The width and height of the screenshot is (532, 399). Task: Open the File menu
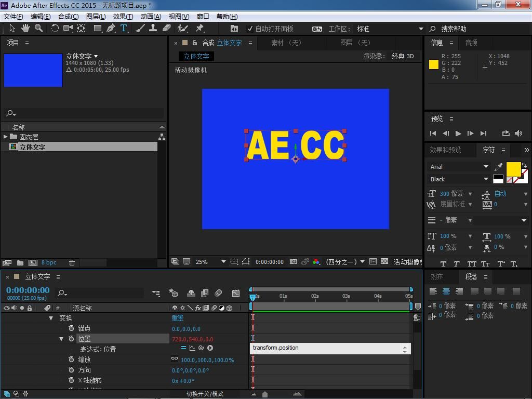coord(13,16)
